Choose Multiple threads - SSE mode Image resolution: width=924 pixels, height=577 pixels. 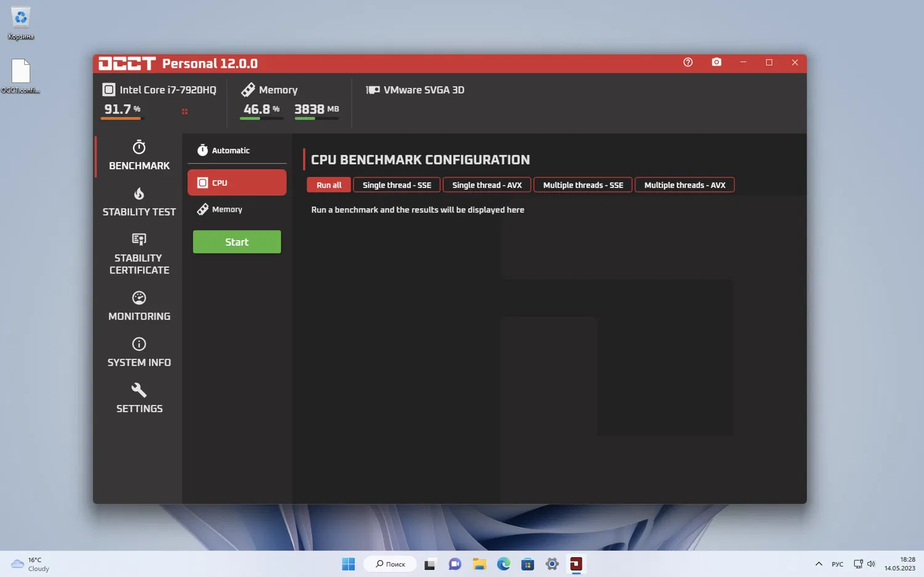[583, 185]
